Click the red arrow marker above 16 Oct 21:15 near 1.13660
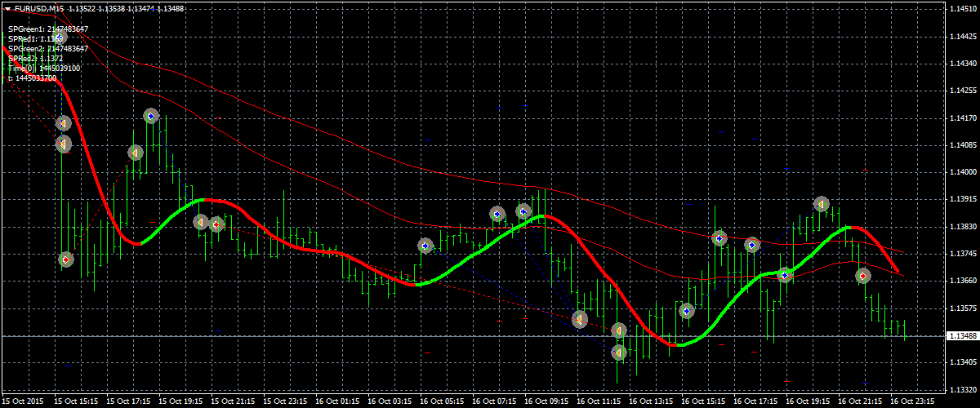980x408 pixels. coord(863,276)
